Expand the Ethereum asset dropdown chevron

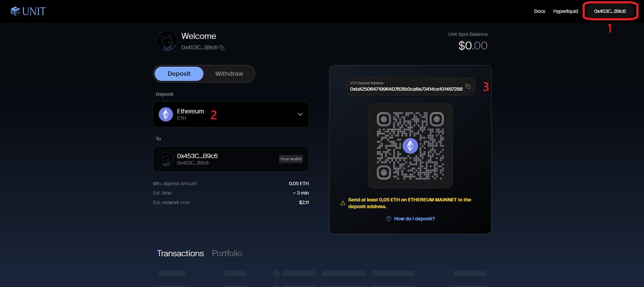pos(300,114)
